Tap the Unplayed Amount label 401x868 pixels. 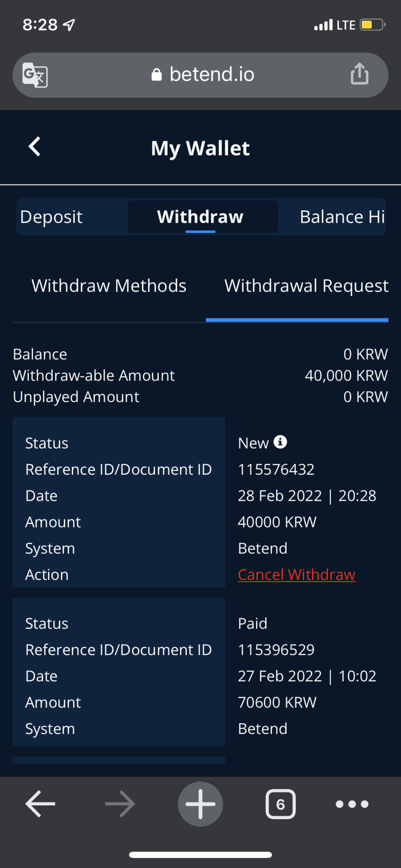(76, 397)
